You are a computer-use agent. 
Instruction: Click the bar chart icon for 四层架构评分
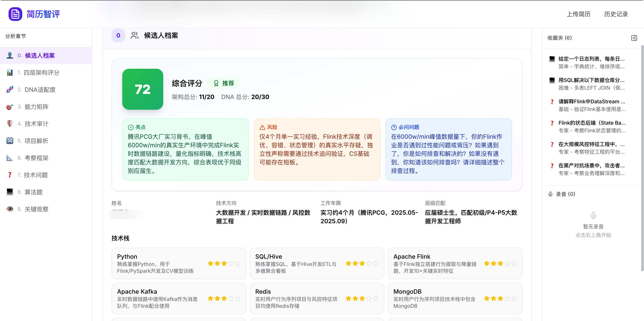pos(10,73)
